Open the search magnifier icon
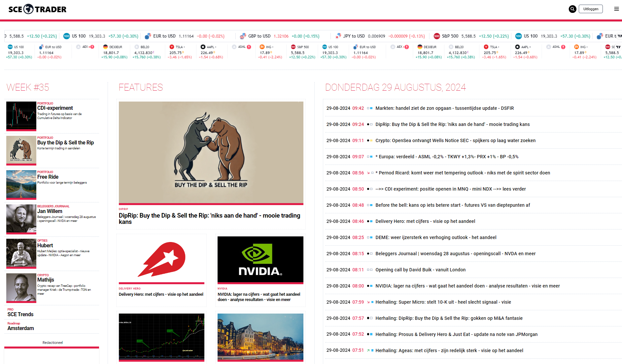Image resolution: width=622 pixels, height=364 pixels. click(572, 9)
